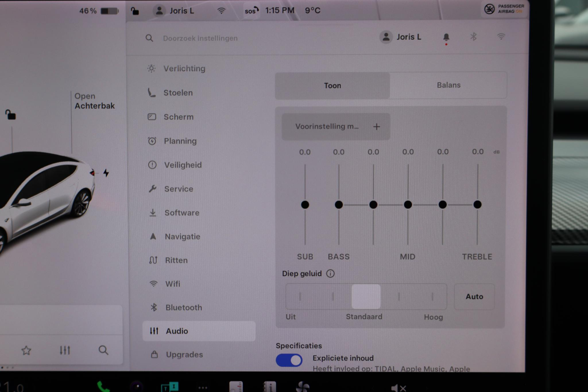Open the Voorinstelling preset dropdown
The height and width of the screenshot is (392, 588).
point(327,127)
